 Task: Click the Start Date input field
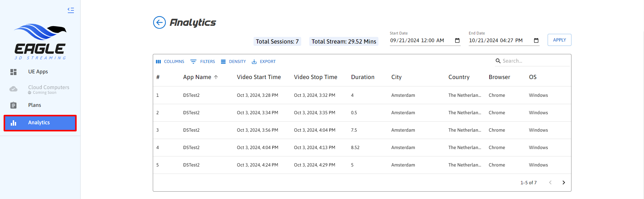pyautogui.click(x=420, y=41)
